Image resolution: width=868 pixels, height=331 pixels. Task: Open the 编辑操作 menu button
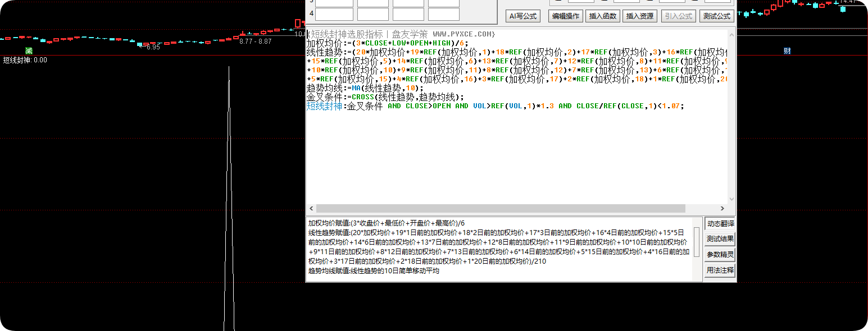point(565,16)
